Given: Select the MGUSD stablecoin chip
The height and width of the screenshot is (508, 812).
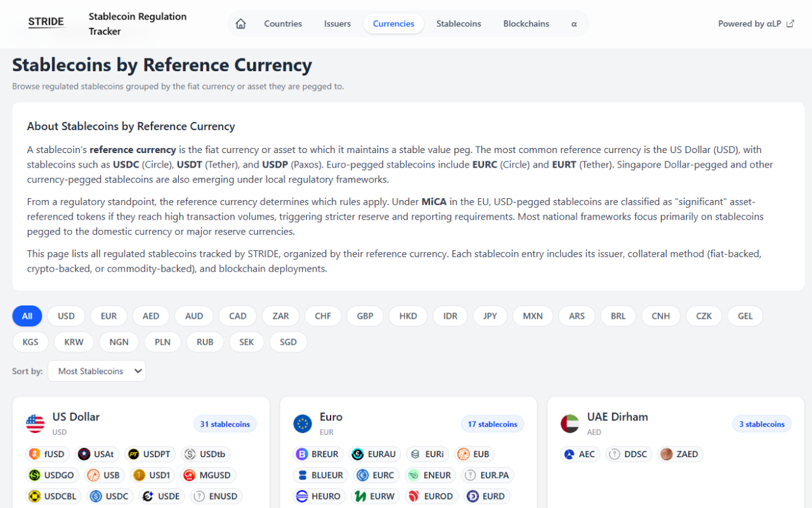Looking at the screenshot, I should pyautogui.click(x=208, y=475).
